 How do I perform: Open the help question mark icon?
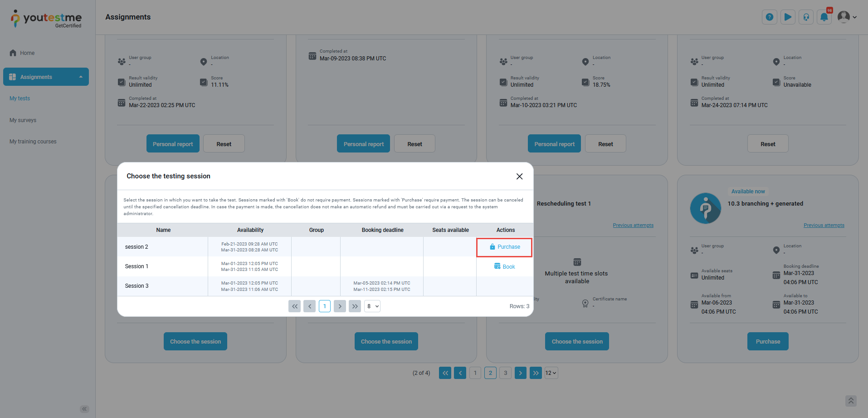point(769,17)
